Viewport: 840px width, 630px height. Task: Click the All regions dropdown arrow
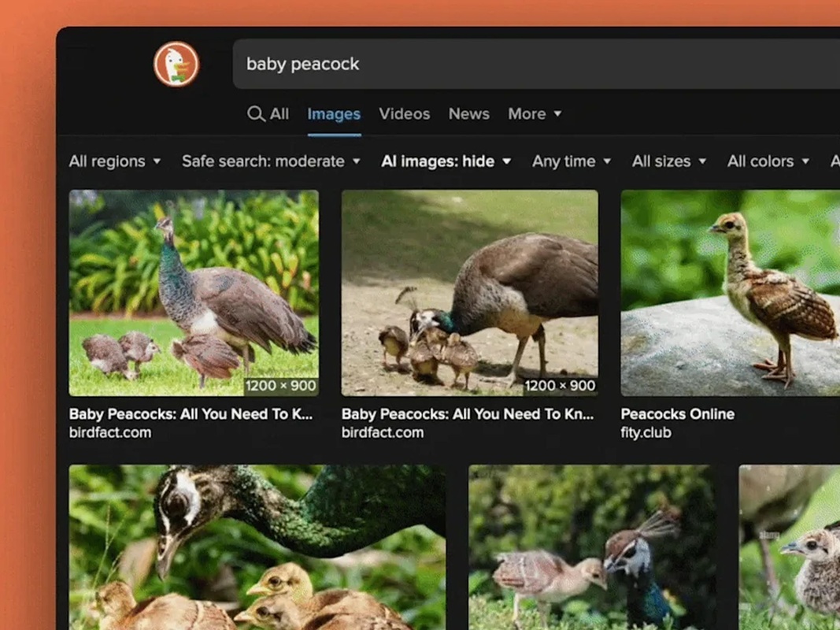pos(157,161)
